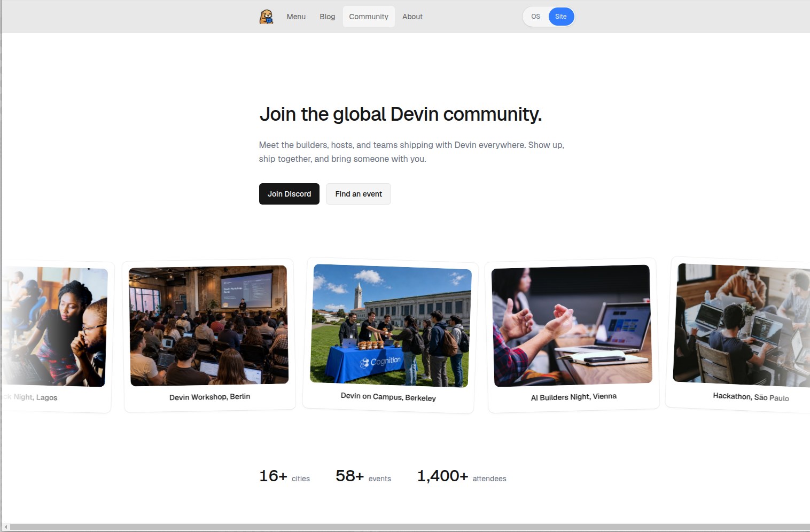Open the Hackathon São Paulo photo

(x=743, y=325)
